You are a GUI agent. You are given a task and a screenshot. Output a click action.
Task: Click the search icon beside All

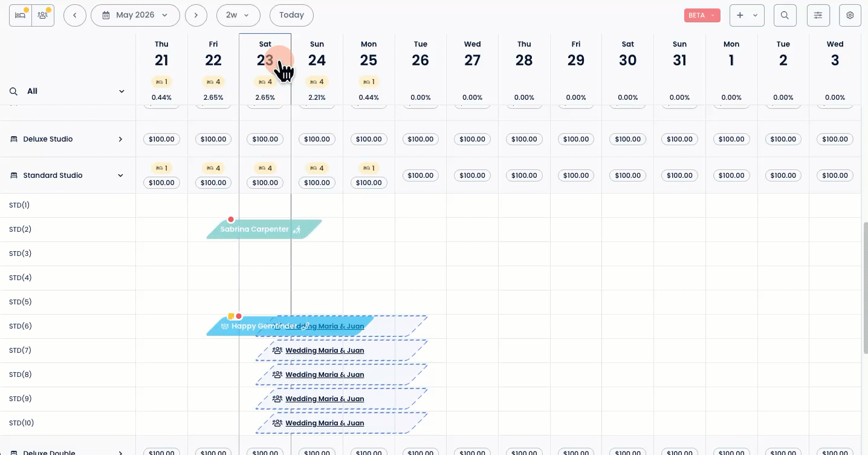click(13, 91)
